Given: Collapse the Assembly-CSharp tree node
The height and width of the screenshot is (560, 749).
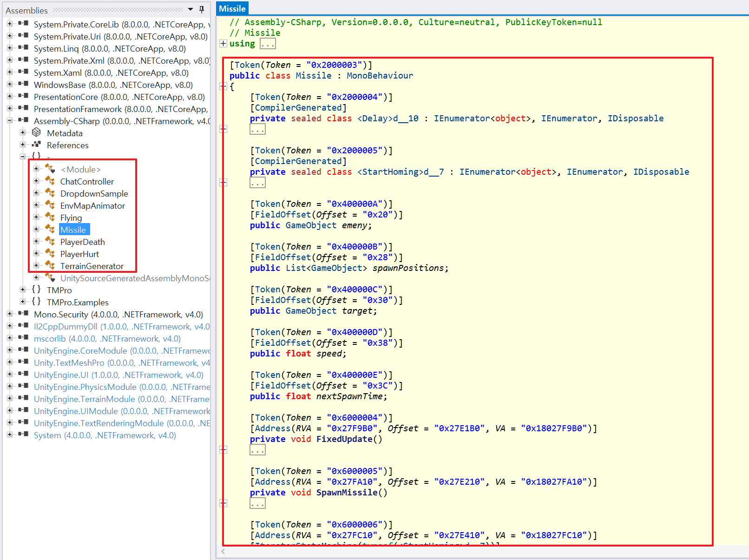Looking at the screenshot, I should click(x=10, y=121).
